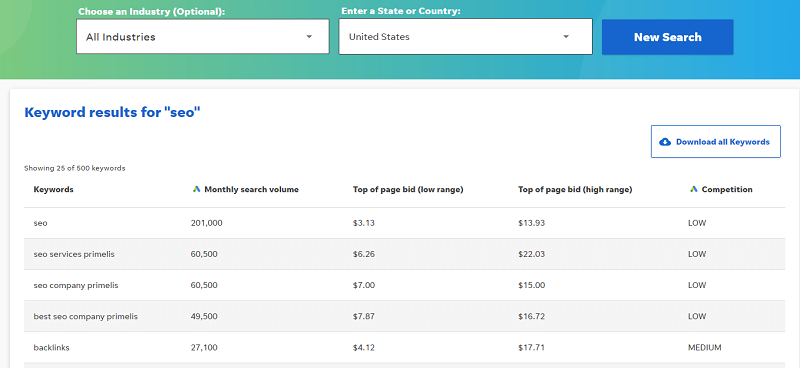Click the New Search button

(667, 37)
